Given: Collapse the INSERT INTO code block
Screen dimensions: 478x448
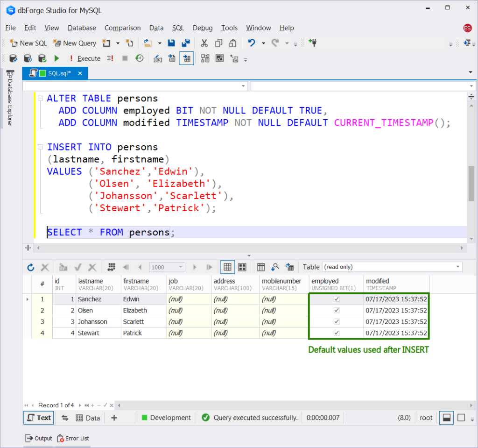Looking at the screenshot, I should click(x=40, y=147).
